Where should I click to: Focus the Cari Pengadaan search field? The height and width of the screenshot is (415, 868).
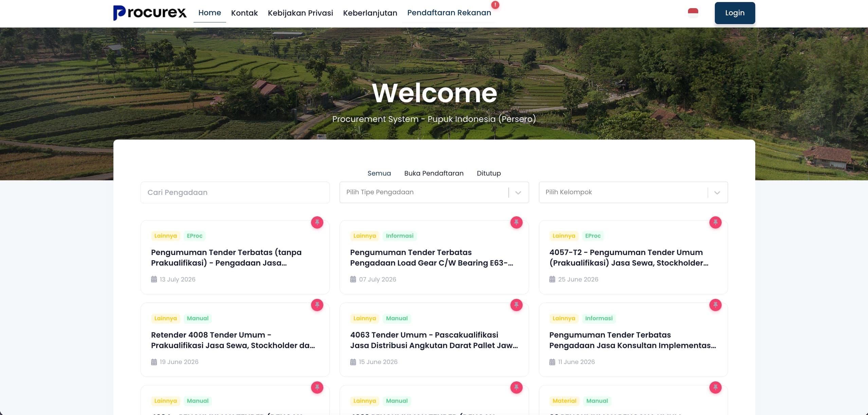click(x=235, y=193)
